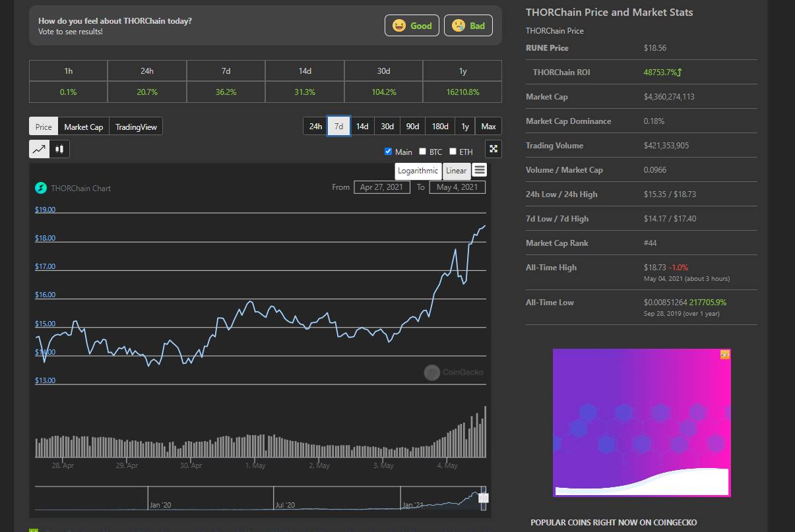Click the 36.2% 7d change value
Image resolution: width=795 pixels, height=532 pixels.
[x=226, y=92]
